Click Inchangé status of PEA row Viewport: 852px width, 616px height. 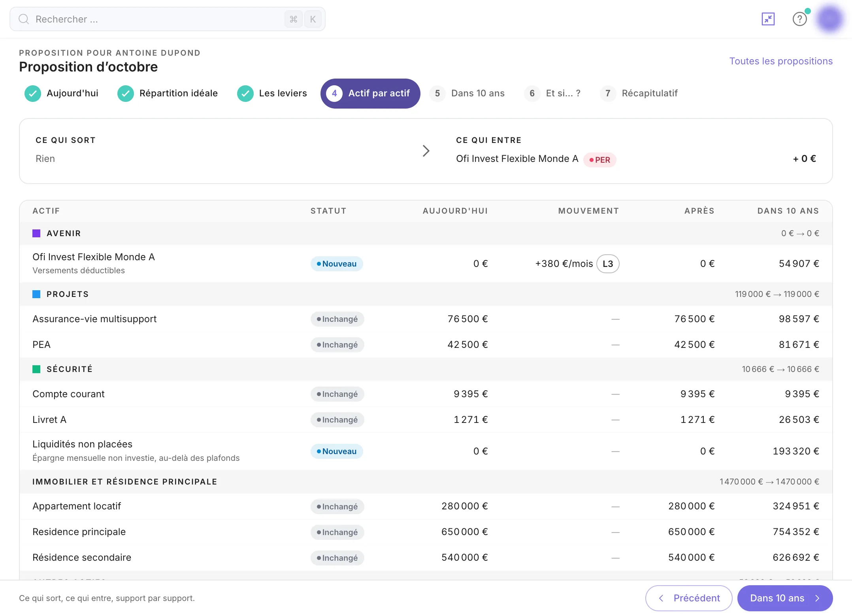[337, 345]
